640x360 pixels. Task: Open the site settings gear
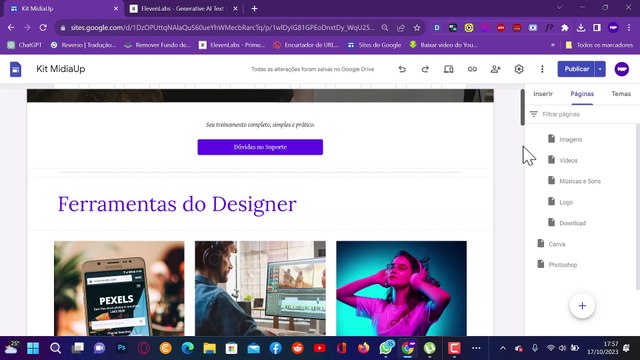519,69
